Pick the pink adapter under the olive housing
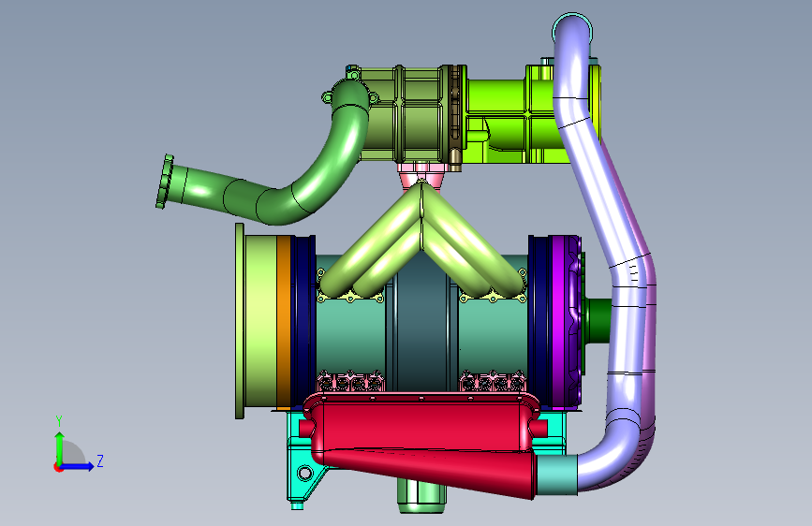 click(x=421, y=173)
